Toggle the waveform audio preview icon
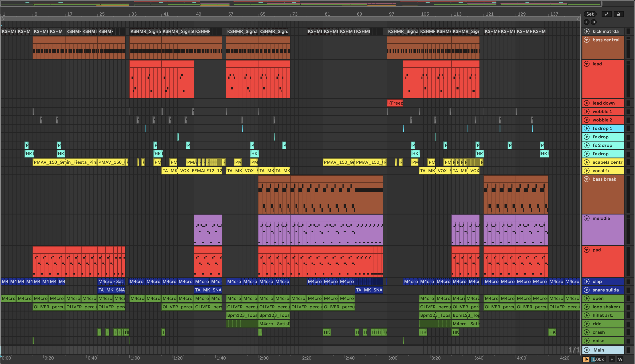The image size is (635, 364). click(586, 359)
